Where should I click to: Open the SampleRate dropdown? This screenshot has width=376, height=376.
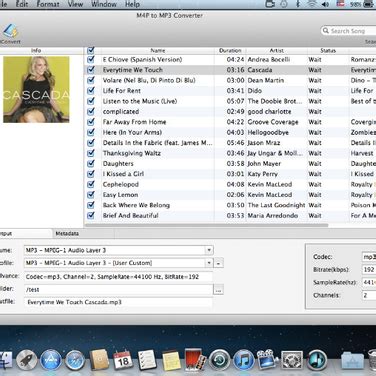[x=369, y=282]
